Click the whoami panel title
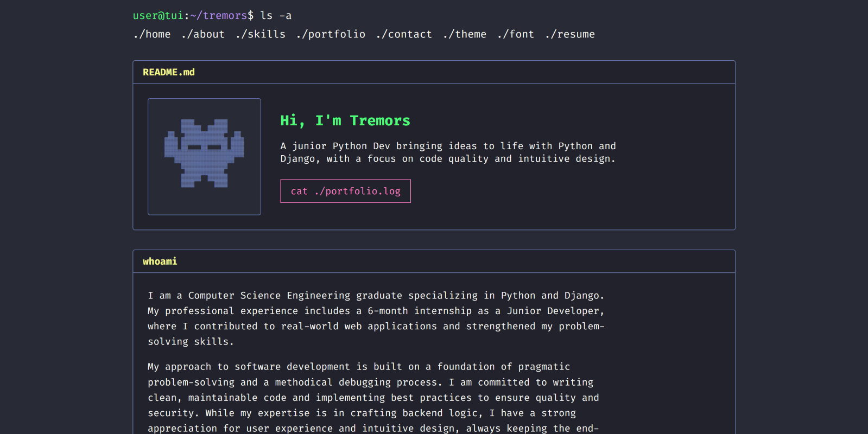The image size is (868, 434). [x=160, y=261]
